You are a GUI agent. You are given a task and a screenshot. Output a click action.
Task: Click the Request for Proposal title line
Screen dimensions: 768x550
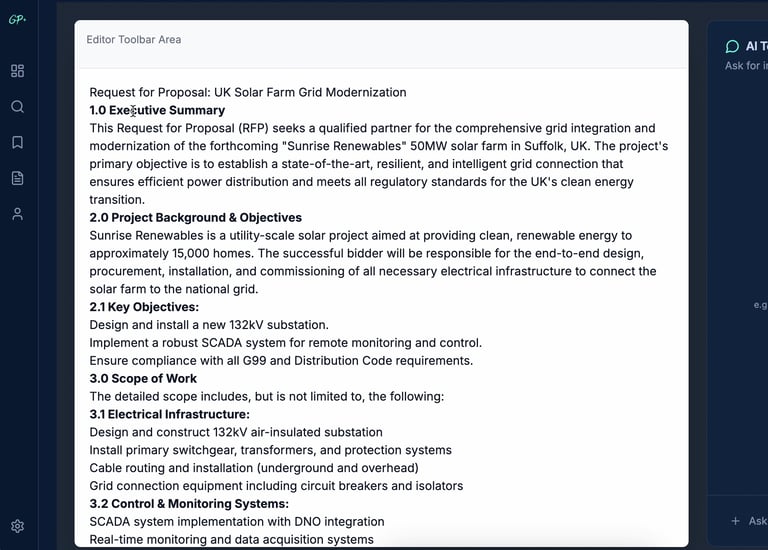pyautogui.click(x=248, y=92)
